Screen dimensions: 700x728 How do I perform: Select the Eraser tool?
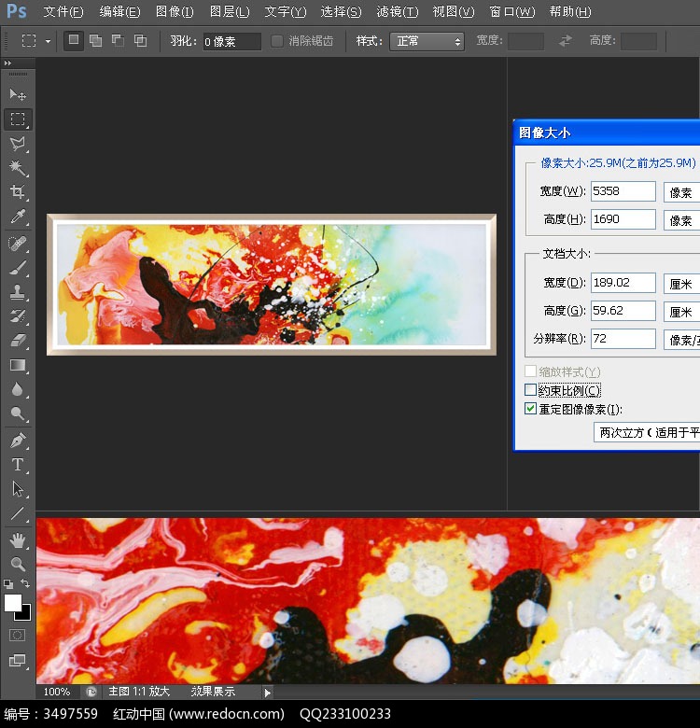[x=18, y=341]
